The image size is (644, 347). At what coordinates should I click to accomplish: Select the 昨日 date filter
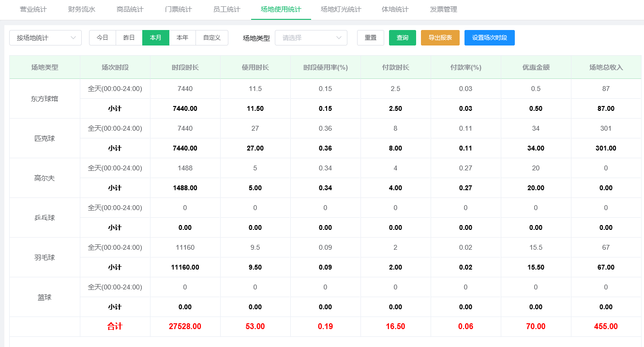click(x=129, y=38)
